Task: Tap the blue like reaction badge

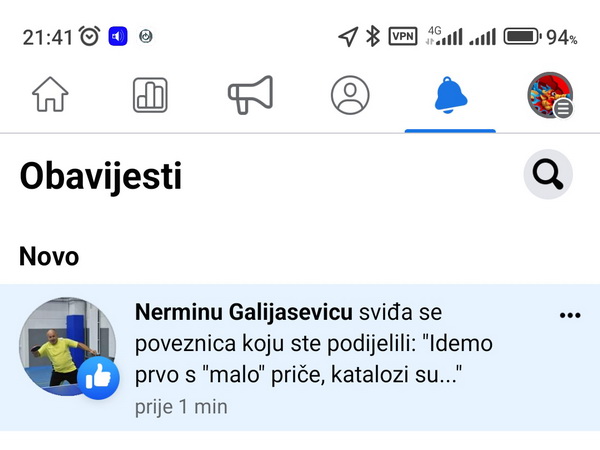Action: pos(98,380)
